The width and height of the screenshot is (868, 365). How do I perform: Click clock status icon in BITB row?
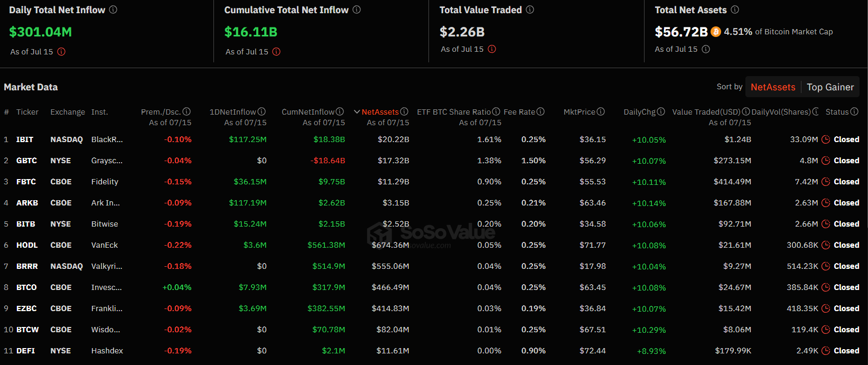826,224
